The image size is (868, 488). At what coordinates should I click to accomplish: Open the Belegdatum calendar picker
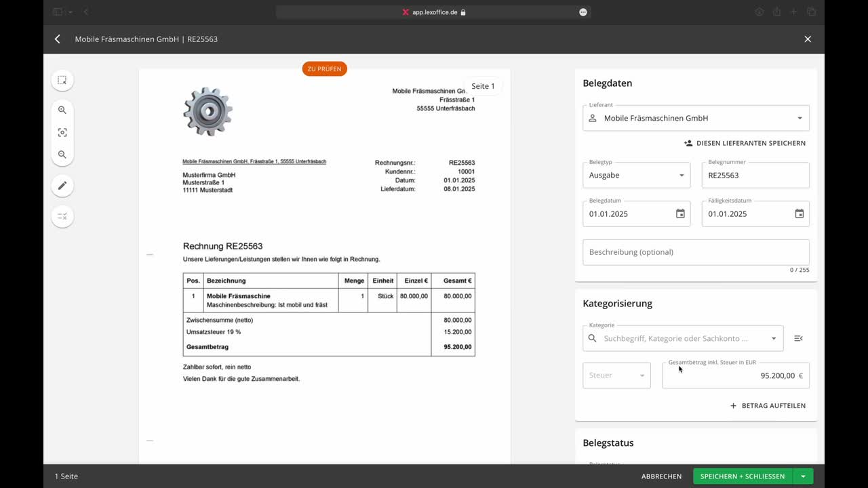pos(680,213)
